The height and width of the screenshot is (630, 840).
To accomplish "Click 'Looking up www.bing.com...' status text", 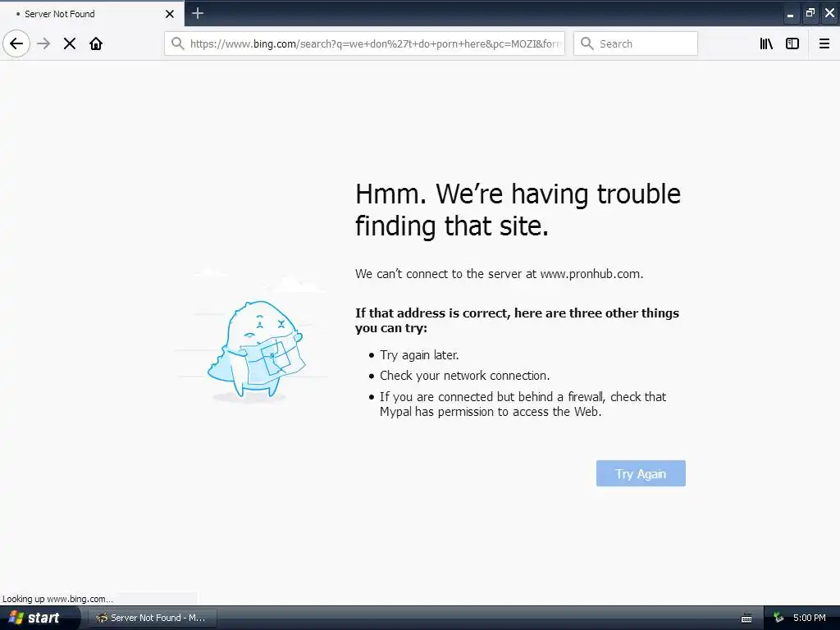I will coord(58,599).
